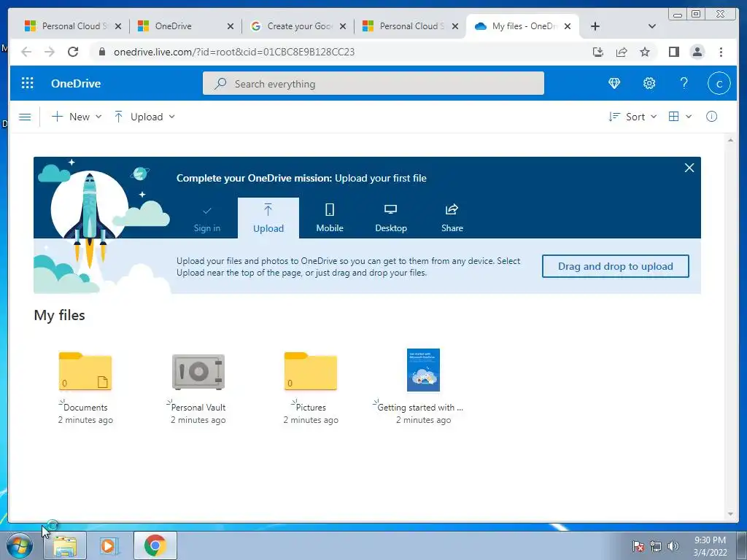
Task: Open the Premium diamond icon
Action: [614, 83]
